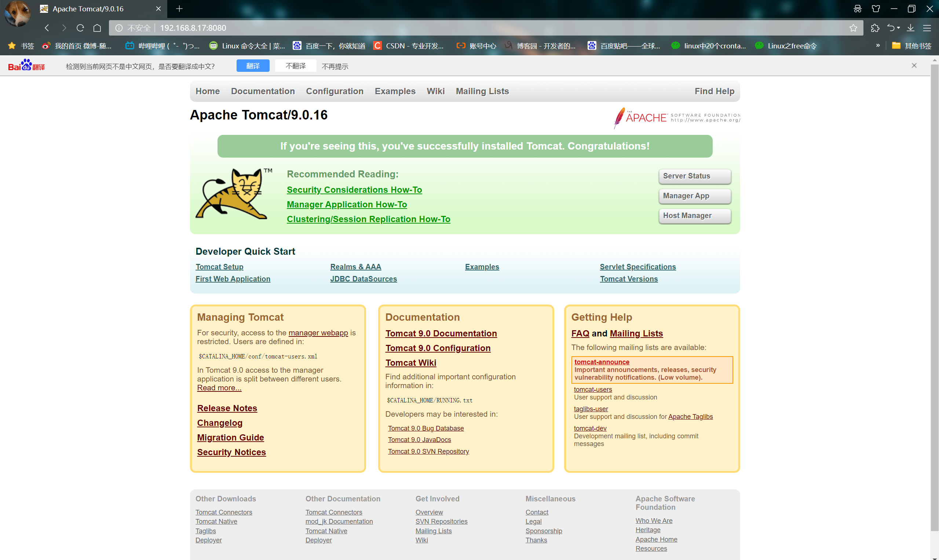Open the Examples nav item
The height and width of the screenshot is (560, 939).
(x=395, y=91)
